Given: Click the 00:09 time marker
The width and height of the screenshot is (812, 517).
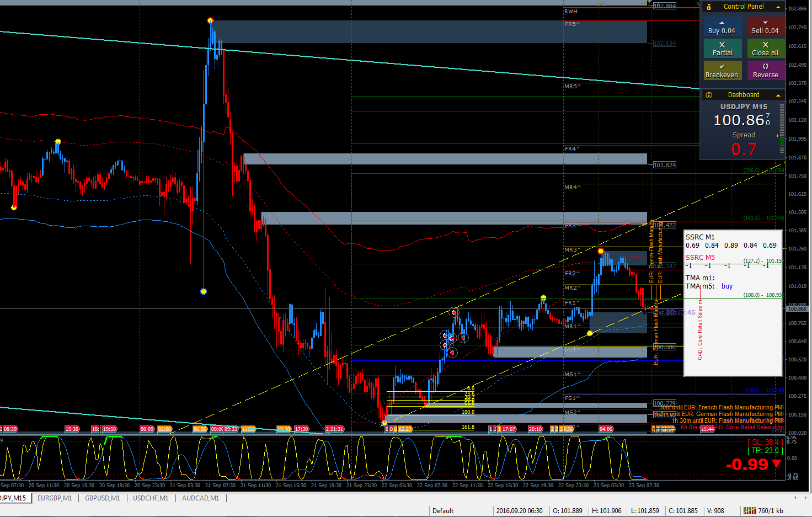Looking at the screenshot, I should pyautogui.click(x=147, y=429).
